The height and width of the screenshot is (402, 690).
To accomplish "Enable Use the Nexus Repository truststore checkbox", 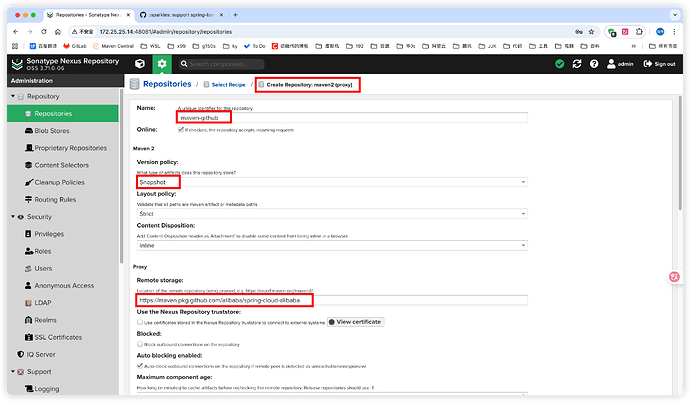I will point(139,322).
